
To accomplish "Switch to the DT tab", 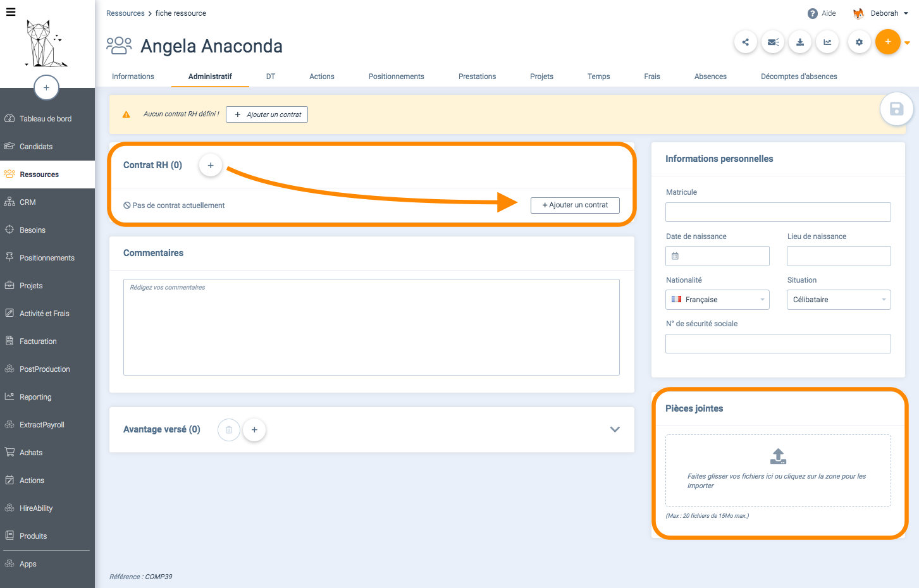I will (x=271, y=77).
